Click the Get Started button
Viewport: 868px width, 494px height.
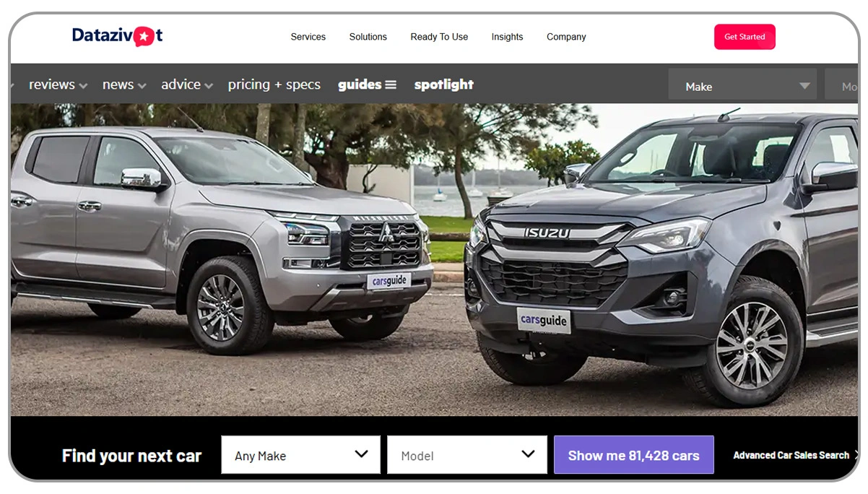[745, 37]
